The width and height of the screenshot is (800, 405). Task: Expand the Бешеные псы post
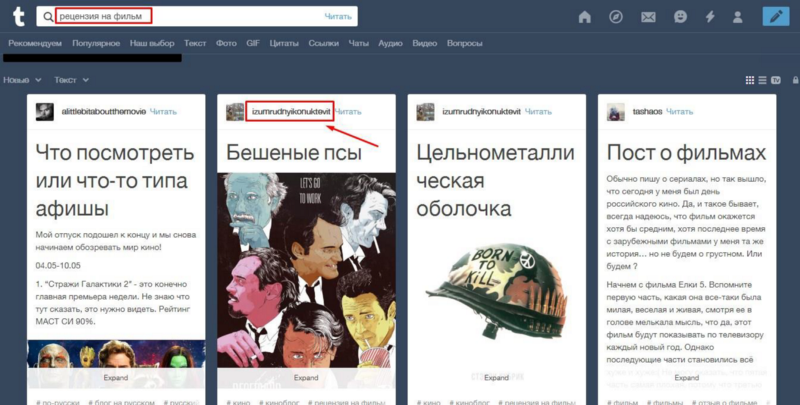click(307, 378)
